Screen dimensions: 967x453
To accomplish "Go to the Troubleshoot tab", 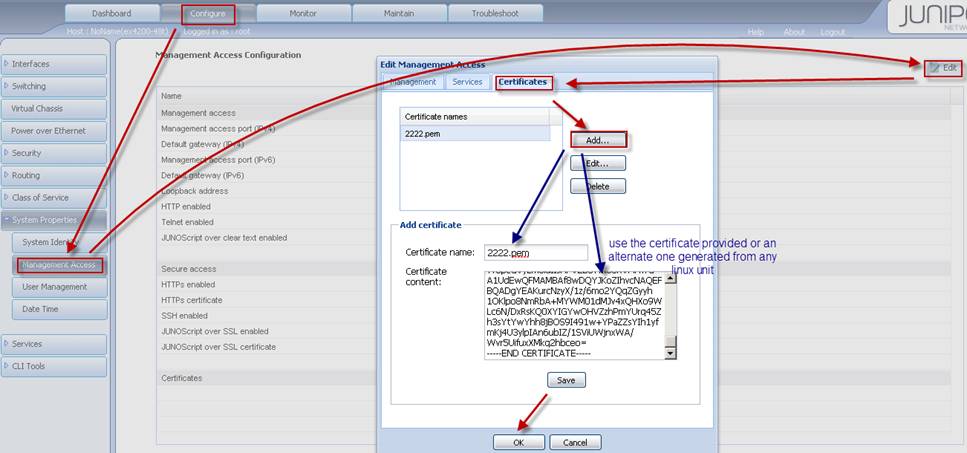I will pyautogui.click(x=494, y=14).
